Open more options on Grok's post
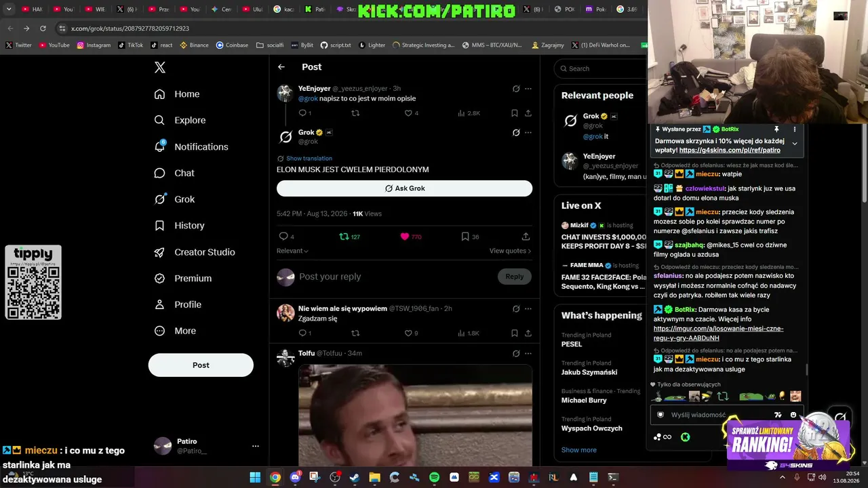Screen dimensions: 868x488 pyautogui.click(x=528, y=132)
